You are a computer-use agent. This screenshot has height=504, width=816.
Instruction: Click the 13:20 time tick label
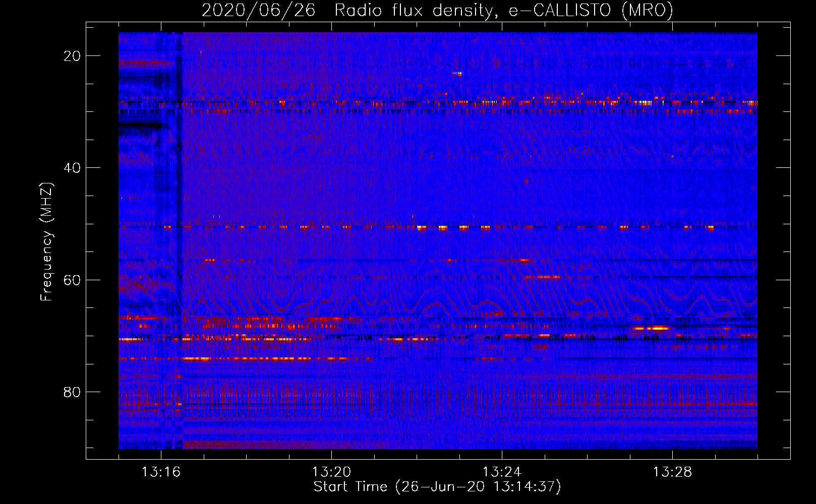pyautogui.click(x=331, y=472)
